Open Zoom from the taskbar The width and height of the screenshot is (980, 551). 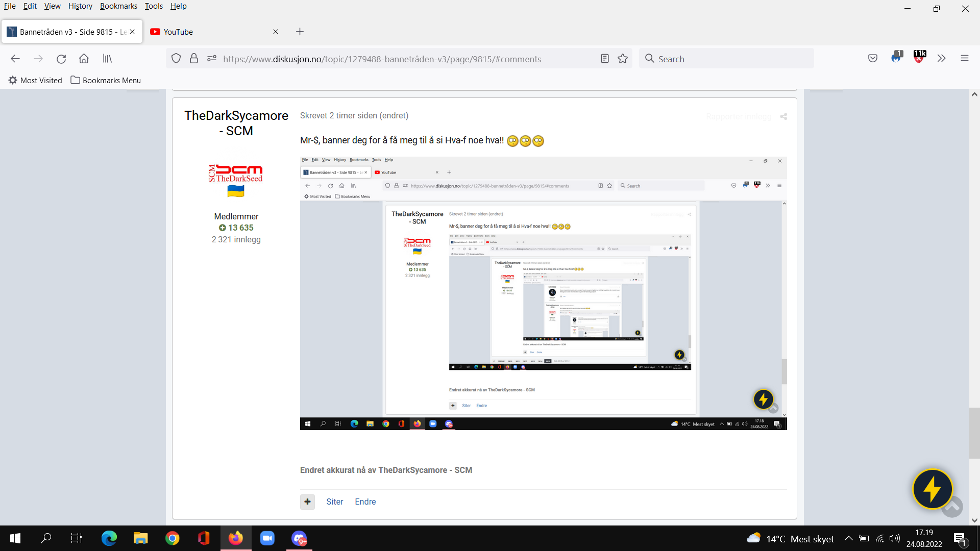pyautogui.click(x=267, y=538)
